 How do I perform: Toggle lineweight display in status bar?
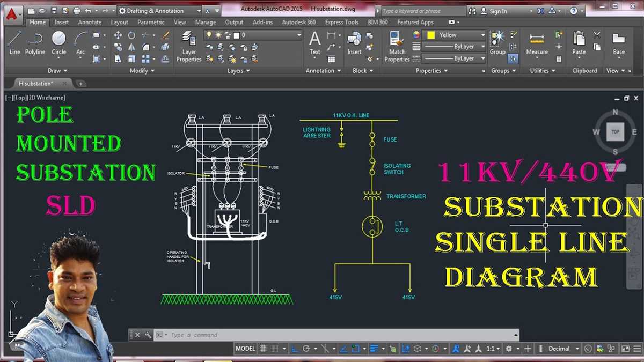[x=375, y=349]
